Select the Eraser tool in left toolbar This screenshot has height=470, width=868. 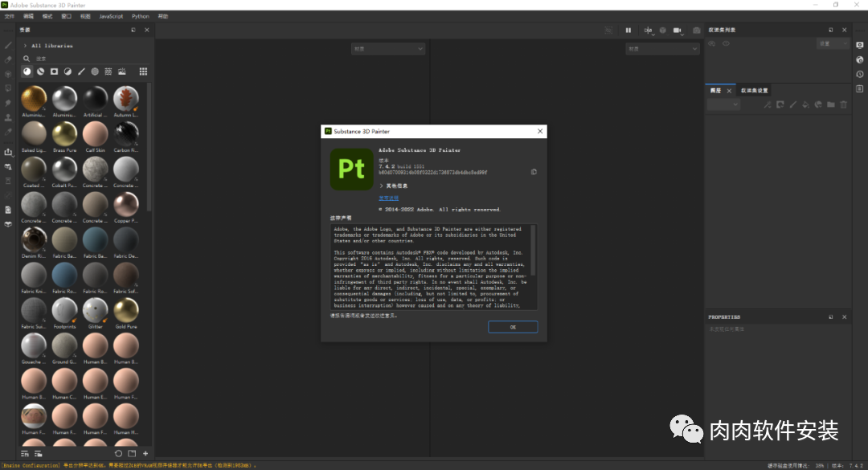coord(8,59)
